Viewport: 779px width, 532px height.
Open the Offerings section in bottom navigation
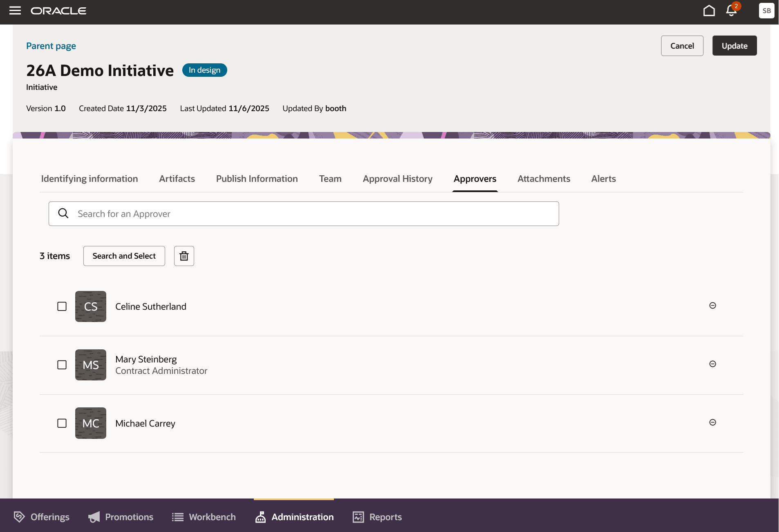[x=41, y=517]
